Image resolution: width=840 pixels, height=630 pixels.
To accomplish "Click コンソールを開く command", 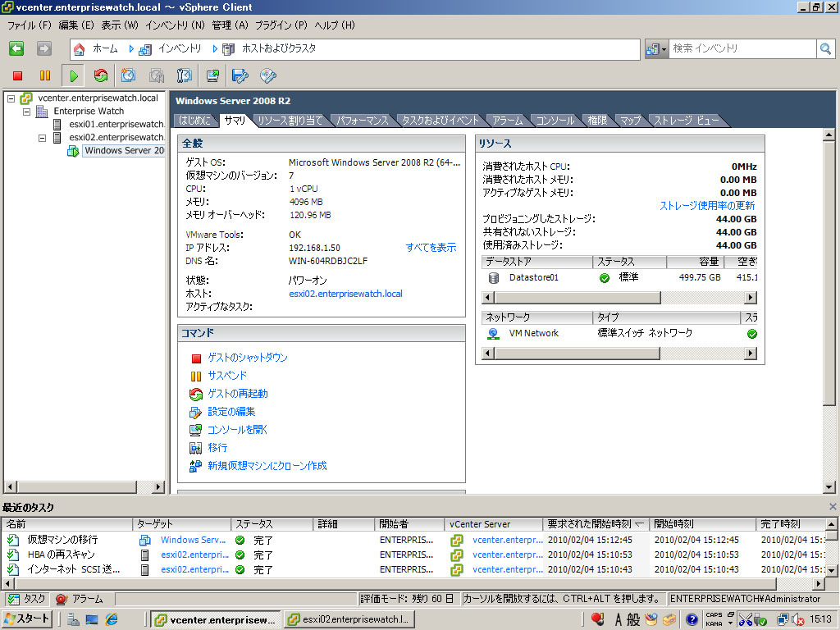I will (237, 430).
